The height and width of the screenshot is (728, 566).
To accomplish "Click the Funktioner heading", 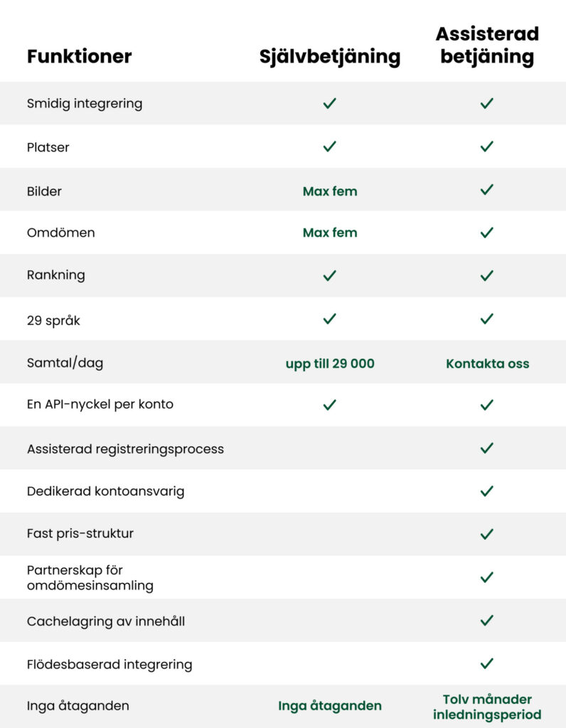I will (80, 56).
